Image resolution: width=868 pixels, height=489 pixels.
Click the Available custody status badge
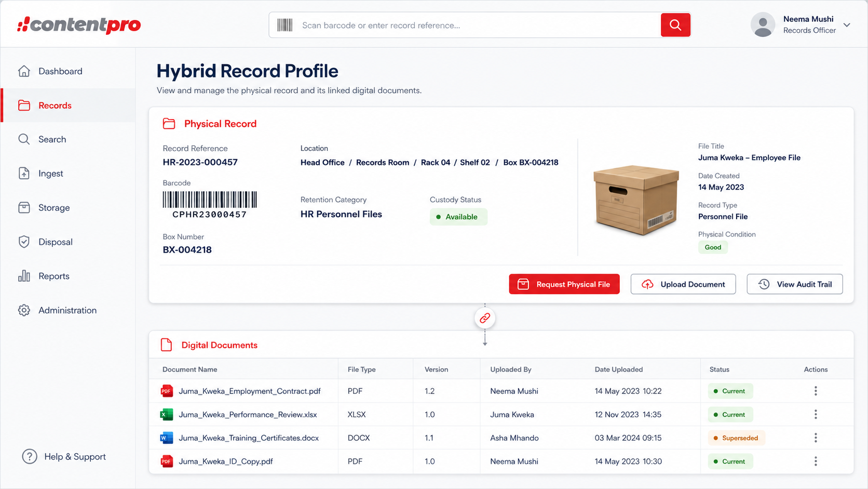point(458,217)
